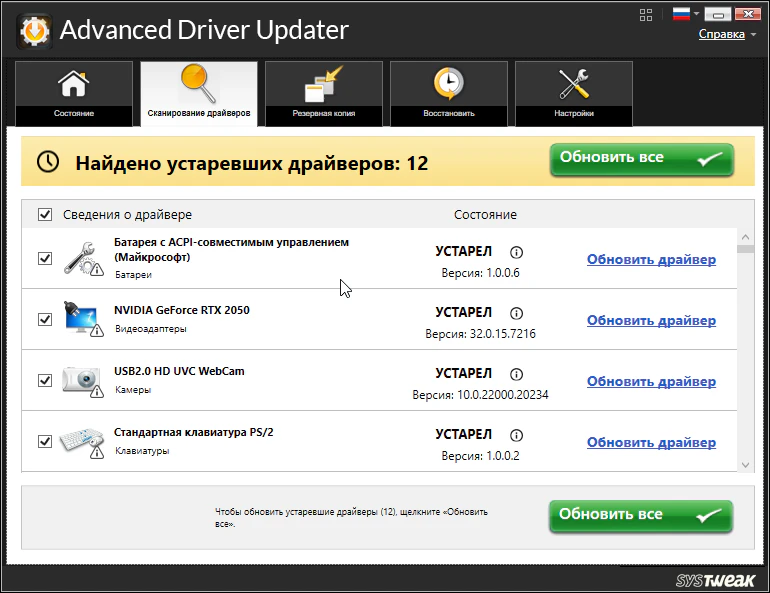The width and height of the screenshot is (770, 593).
Task: Switch to the Состояние tab
Action: pyautogui.click(x=73, y=93)
